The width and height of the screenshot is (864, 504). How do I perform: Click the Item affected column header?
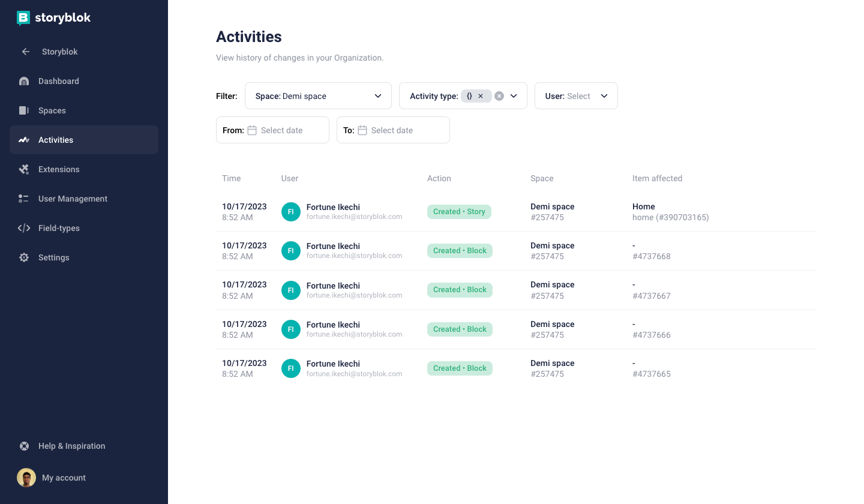click(657, 178)
